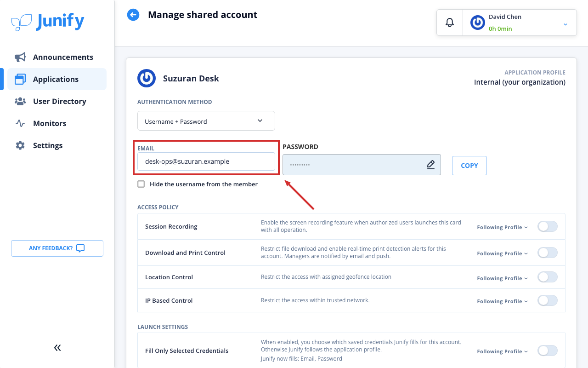Click the Applications window icon

pyautogui.click(x=20, y=79)
